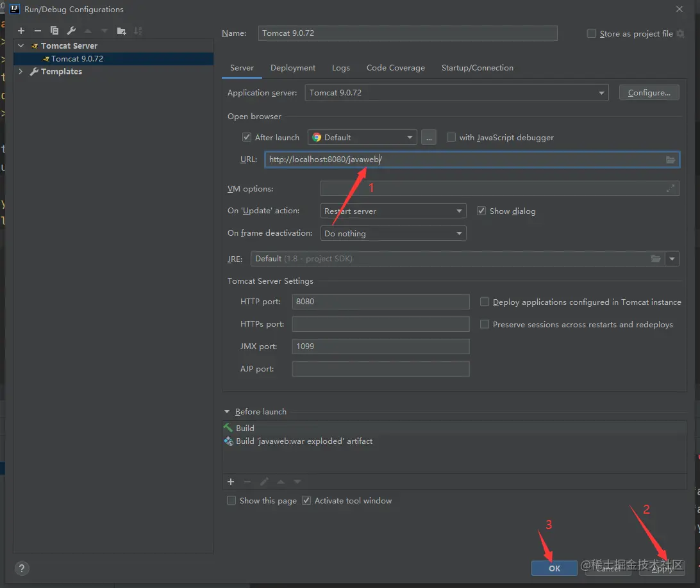Viewport: 700px width, 588px height.
Task: Enable Preserve sessions across restarts and redeploys
Action: pyautogui.click(x=485, y=324)
